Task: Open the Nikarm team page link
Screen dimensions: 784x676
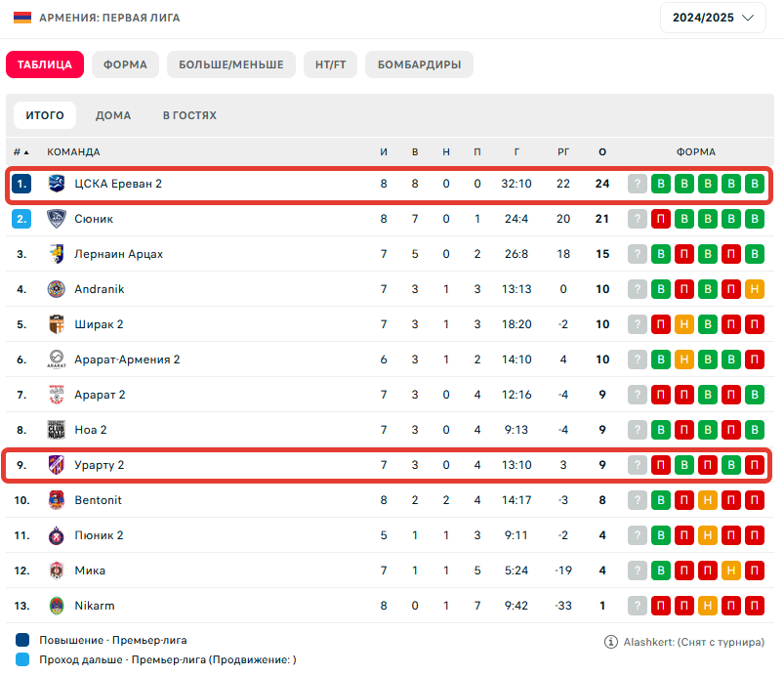Action: click(x=95, y=606)
